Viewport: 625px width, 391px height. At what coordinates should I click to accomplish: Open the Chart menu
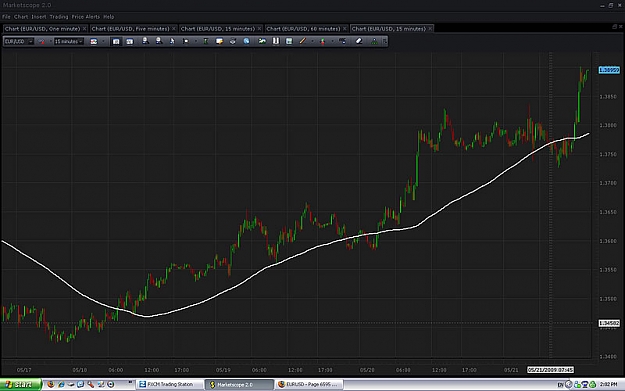21,17
